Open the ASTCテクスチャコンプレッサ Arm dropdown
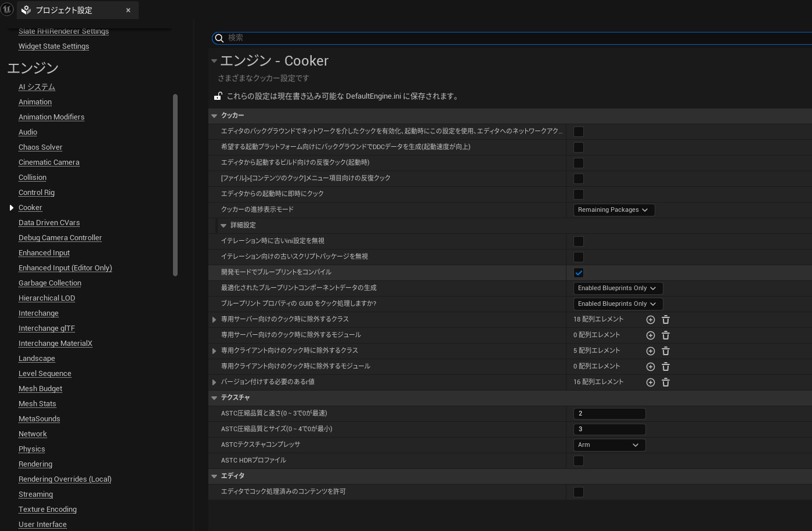This screenshot has height=531, width=812. [x=609, y=445]
